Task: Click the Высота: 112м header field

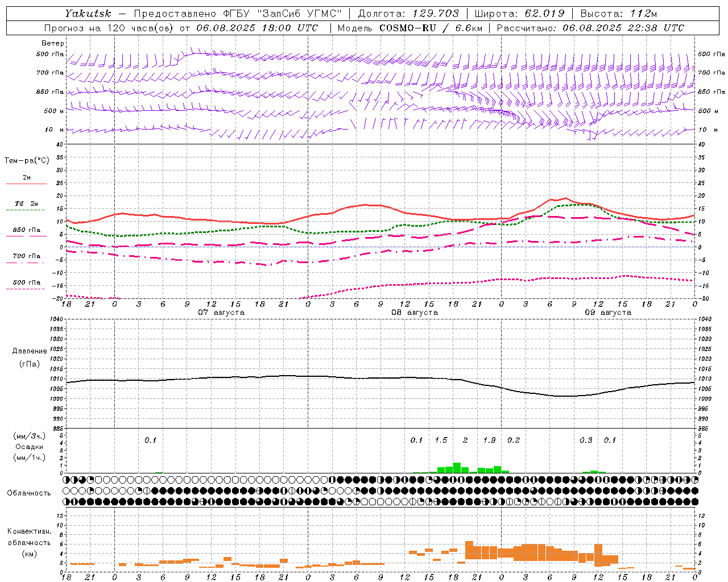Action: pyautogui.click(x=619, y=14)
